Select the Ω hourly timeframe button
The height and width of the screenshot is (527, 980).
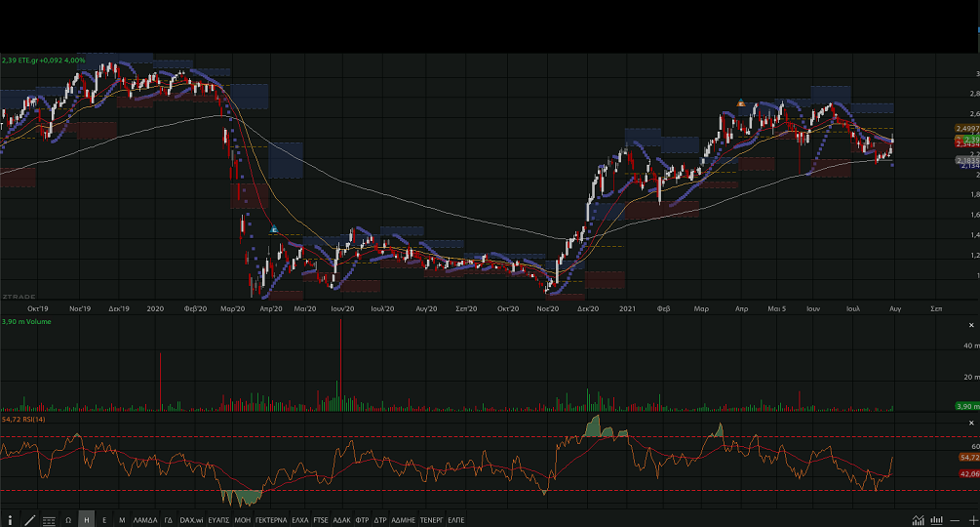(x=68, y=520)
